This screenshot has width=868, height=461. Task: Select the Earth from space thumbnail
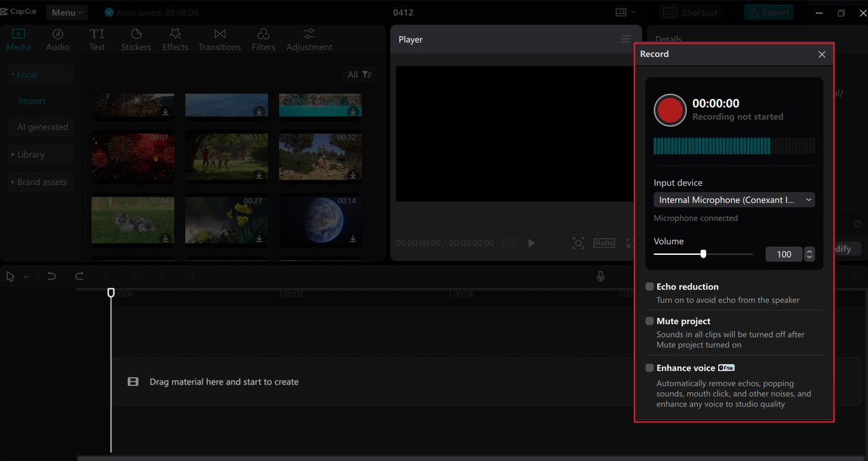[x=320, y=220]
